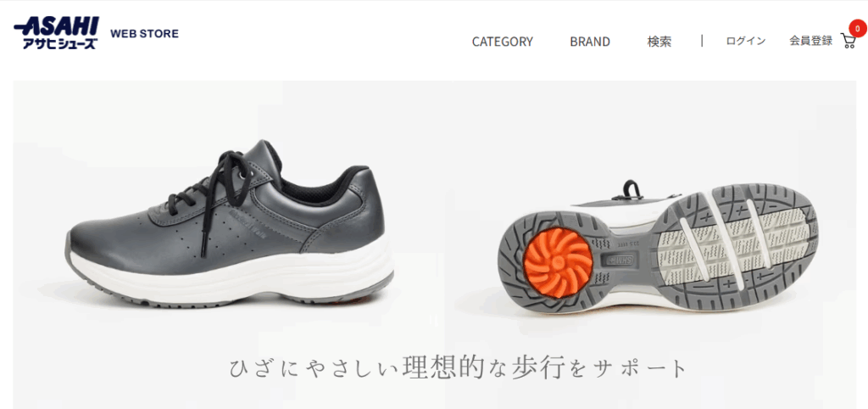Image resolution: width=868 pixels, height=409 pixels.
Task: Select the gray sneaker side-view image
Action: click(230, 225)
